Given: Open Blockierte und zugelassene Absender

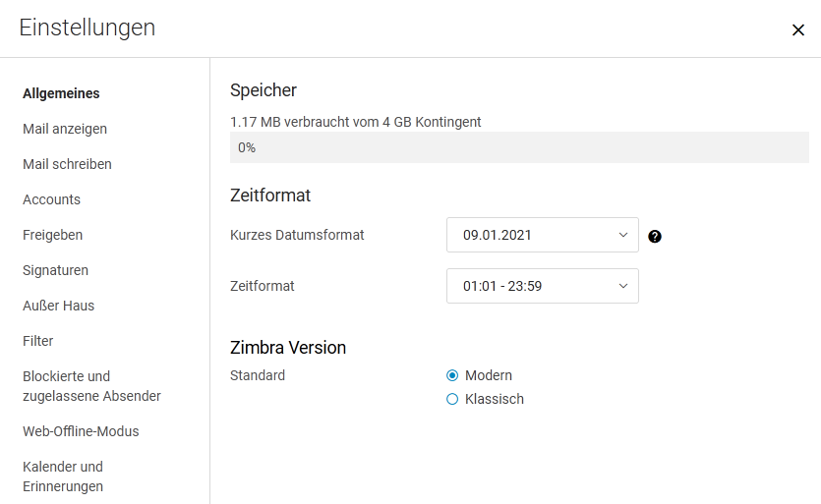Looking at the screenshot, I should click(91, 386).
